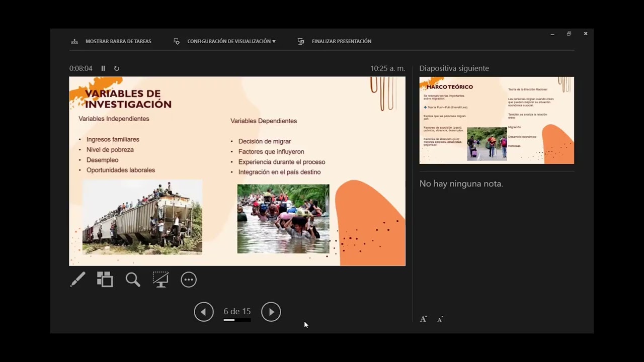The image size is (644, 362).
Task: Click the clock reading 10:25 a. m.
Action: point(387,68)
